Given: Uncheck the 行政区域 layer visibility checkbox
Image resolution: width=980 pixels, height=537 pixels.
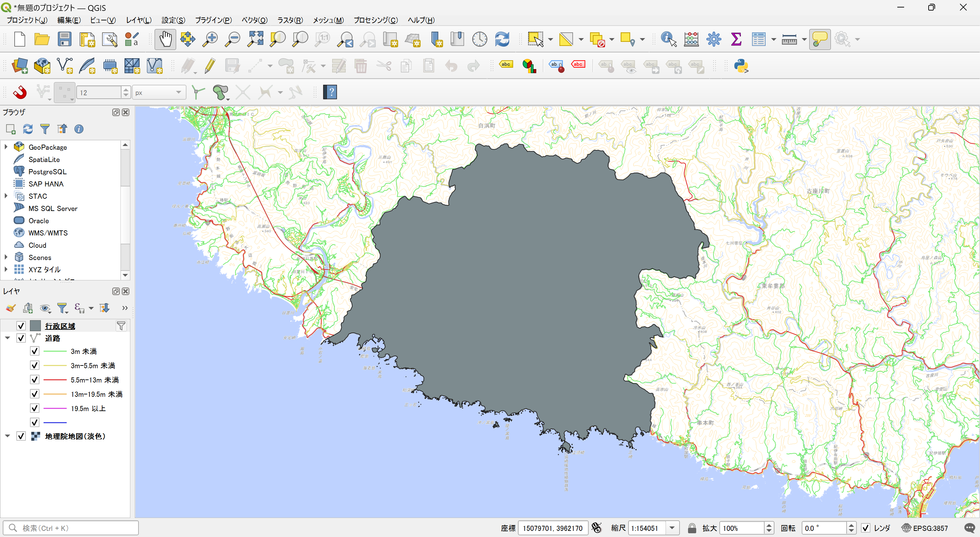Looking at the screenshot, I should tap(21, 326).
